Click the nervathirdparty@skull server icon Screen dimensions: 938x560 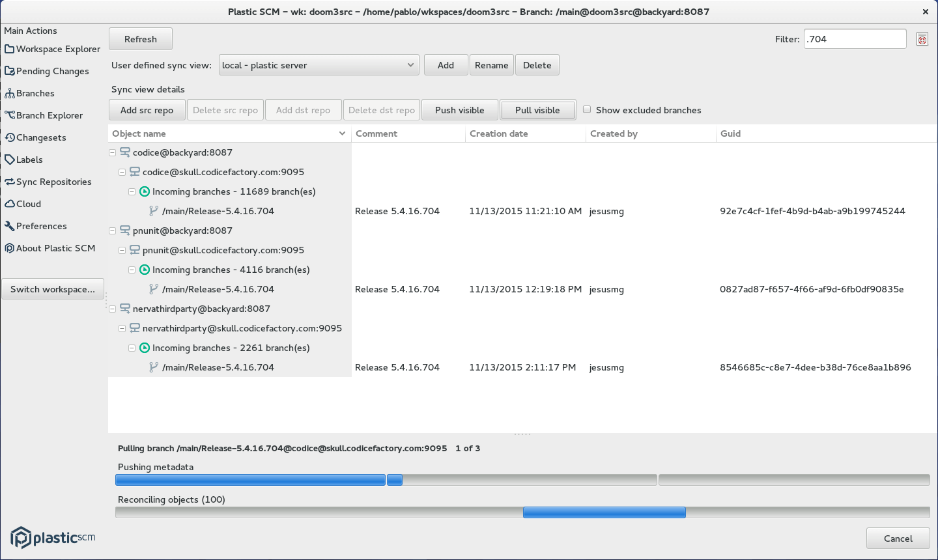click(x=135, y=328)
